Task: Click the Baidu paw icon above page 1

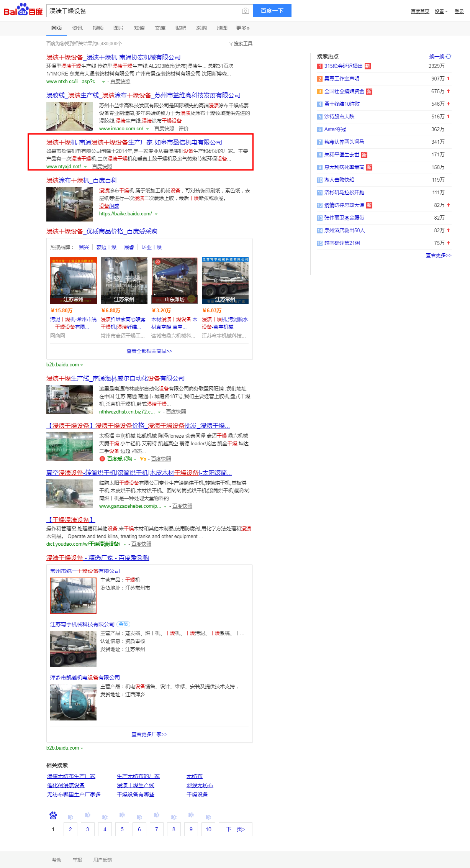Action: (53, 815)
